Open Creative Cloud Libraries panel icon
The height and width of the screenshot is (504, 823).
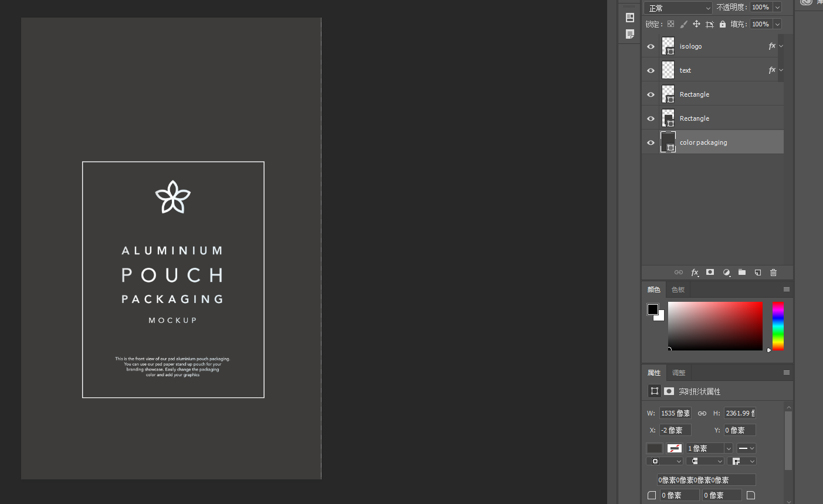[807, 2]
